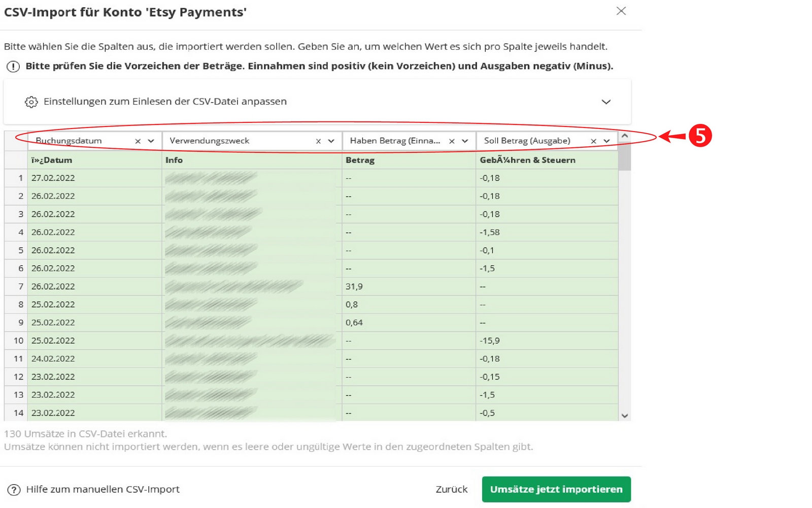Click the table scroll-down arrow

tap(625, 416)
